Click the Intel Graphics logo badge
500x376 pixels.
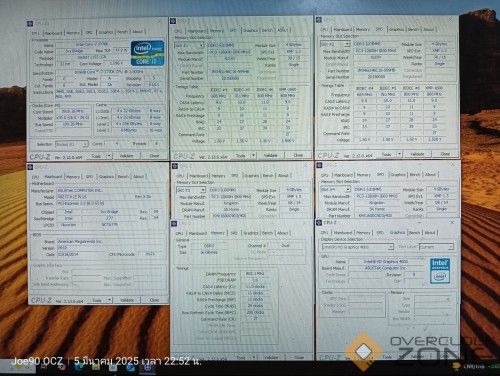[x=440, y=271]
